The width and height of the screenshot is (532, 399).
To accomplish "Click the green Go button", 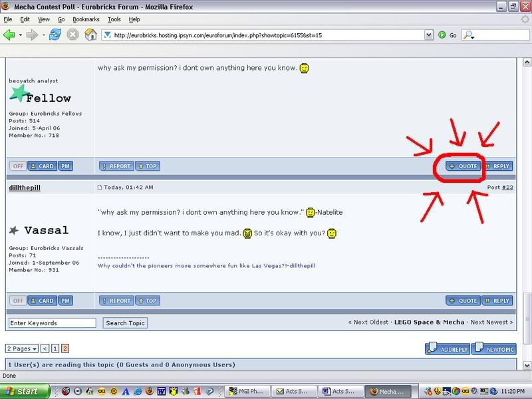I will tap(446, 35).
